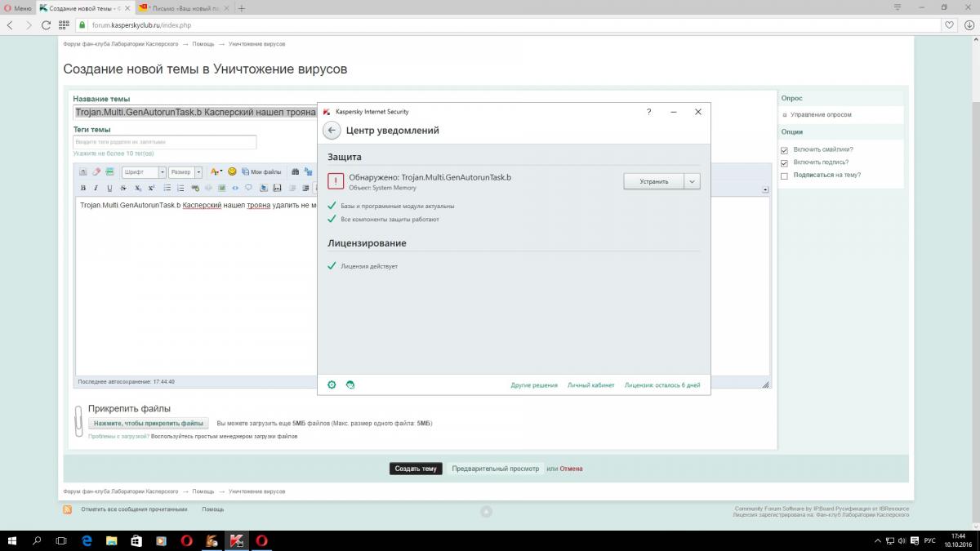Open a new browser tab with plus

[242, 8]
